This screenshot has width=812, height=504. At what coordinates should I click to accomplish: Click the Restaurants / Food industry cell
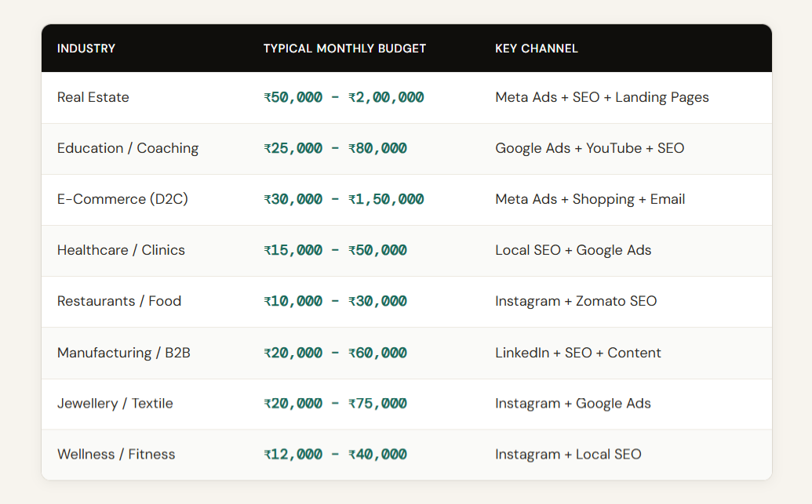119,301
